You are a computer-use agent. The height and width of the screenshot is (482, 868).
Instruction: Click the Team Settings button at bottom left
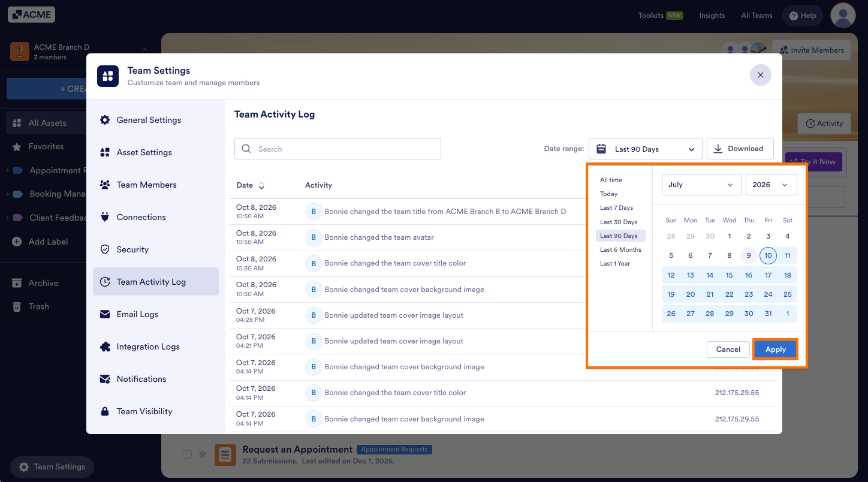coord(52,467)
